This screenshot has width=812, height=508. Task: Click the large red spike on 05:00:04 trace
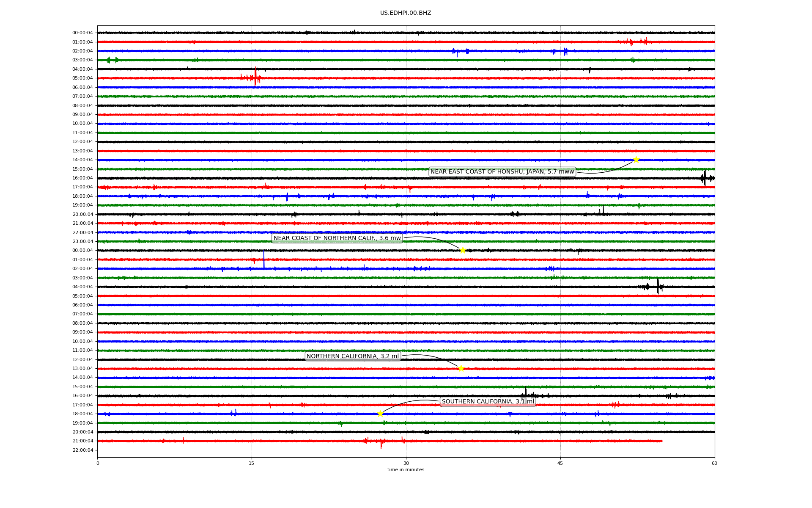pos(255,77)
